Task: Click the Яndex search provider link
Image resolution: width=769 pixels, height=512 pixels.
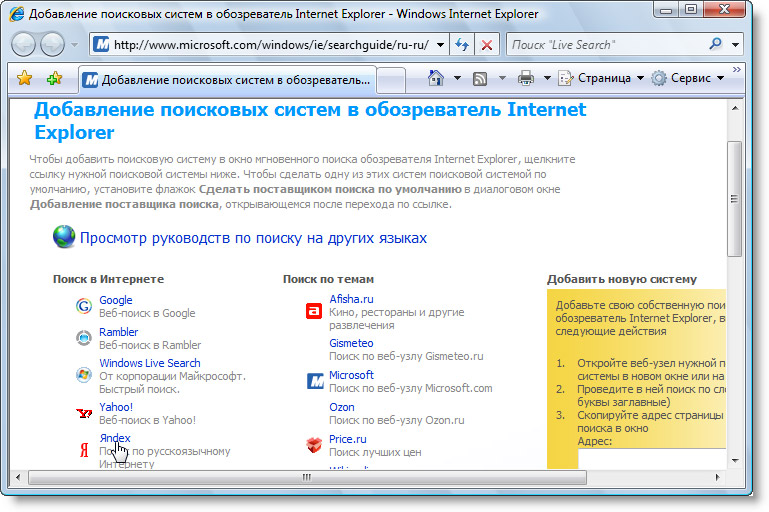Action: coord(114,438)
